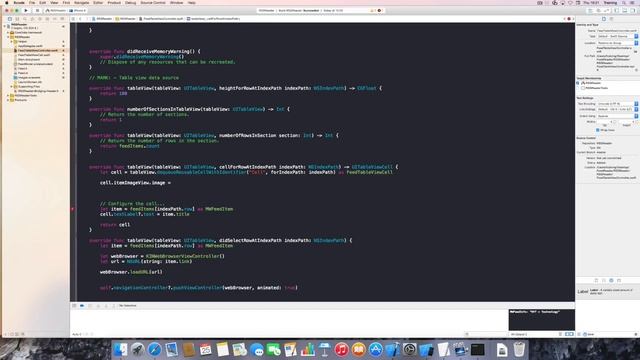Toggle the Utilities panel visibility
640x360 pixels.
[633, 10]
